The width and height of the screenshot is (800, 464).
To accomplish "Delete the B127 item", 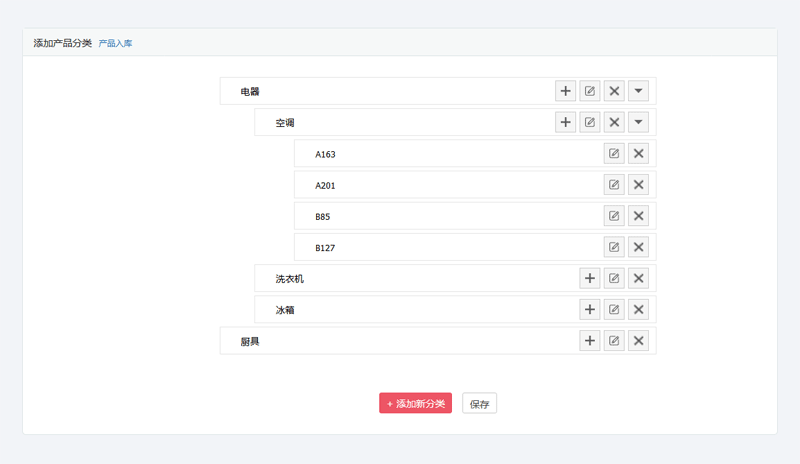I will (639, 247).
